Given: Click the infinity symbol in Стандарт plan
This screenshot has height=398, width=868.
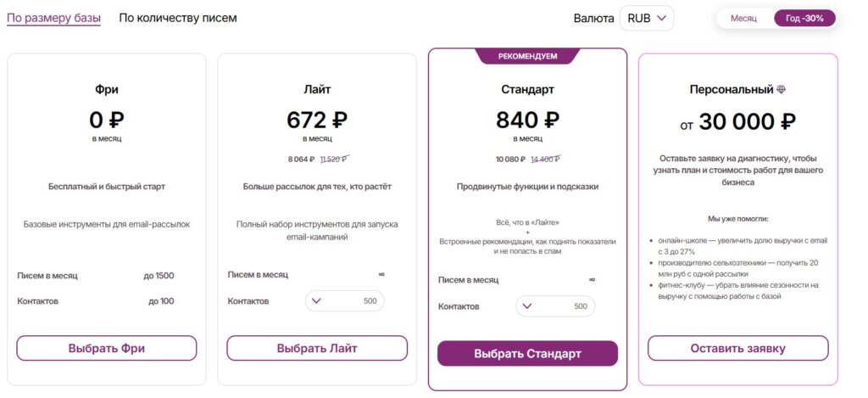Looking at the screenshot, I should pyautogui.click(x=592, y=279).
